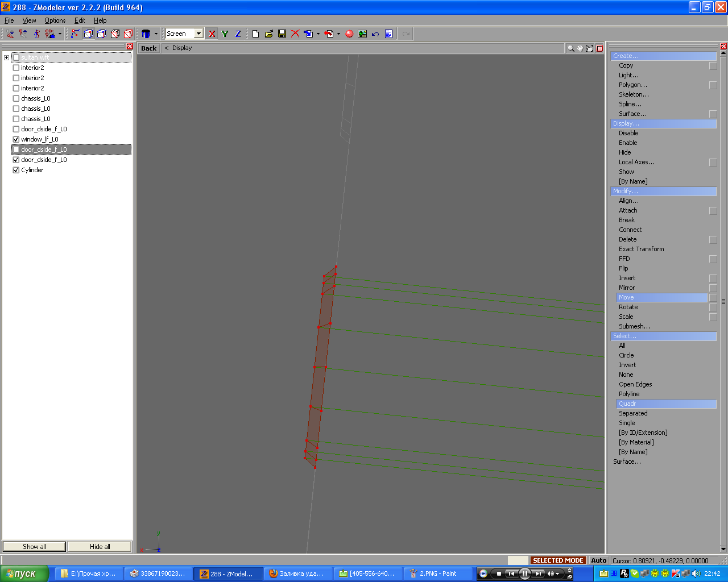The height and width of the screenshot is (582, 728).
Task: Toggle the option box beside Copy
Action: click(x=713, y=66)
